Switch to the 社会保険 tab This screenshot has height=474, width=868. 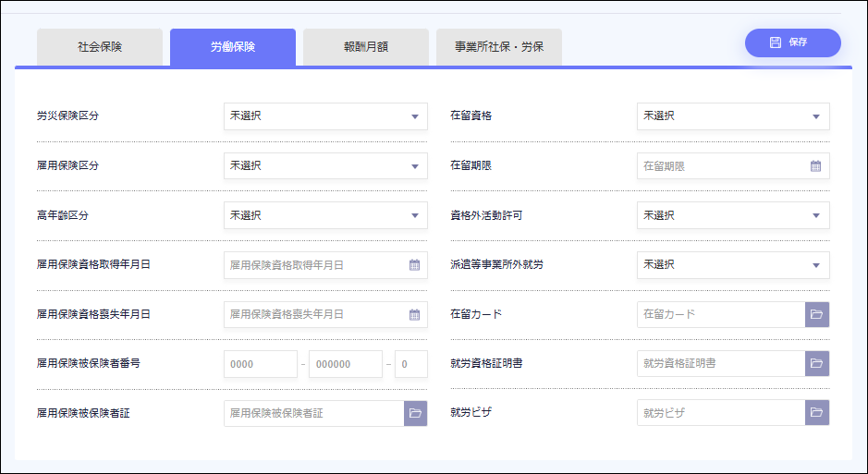[x=100, y=47]
